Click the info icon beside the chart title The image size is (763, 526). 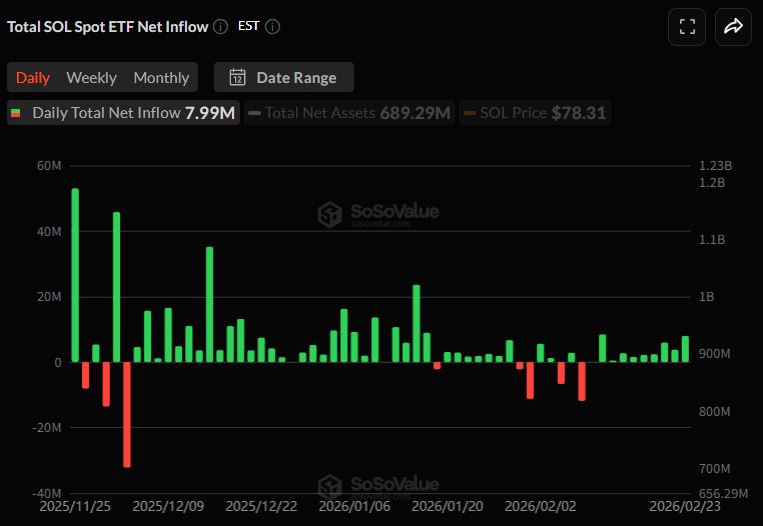221,27
